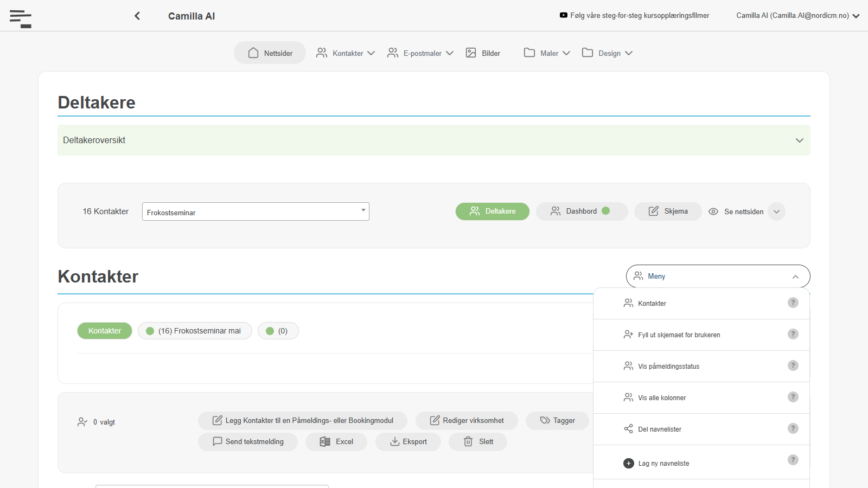Open the Skjema form editor
The width and height of the screenshot is (868, 488).
click(668, 211)
